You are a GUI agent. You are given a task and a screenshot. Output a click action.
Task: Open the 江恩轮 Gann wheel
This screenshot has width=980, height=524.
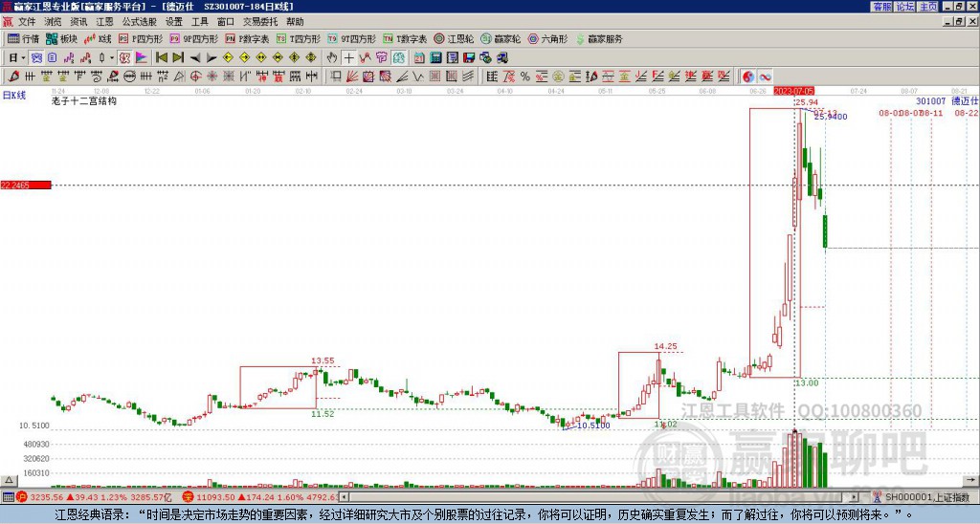[454, 38]
